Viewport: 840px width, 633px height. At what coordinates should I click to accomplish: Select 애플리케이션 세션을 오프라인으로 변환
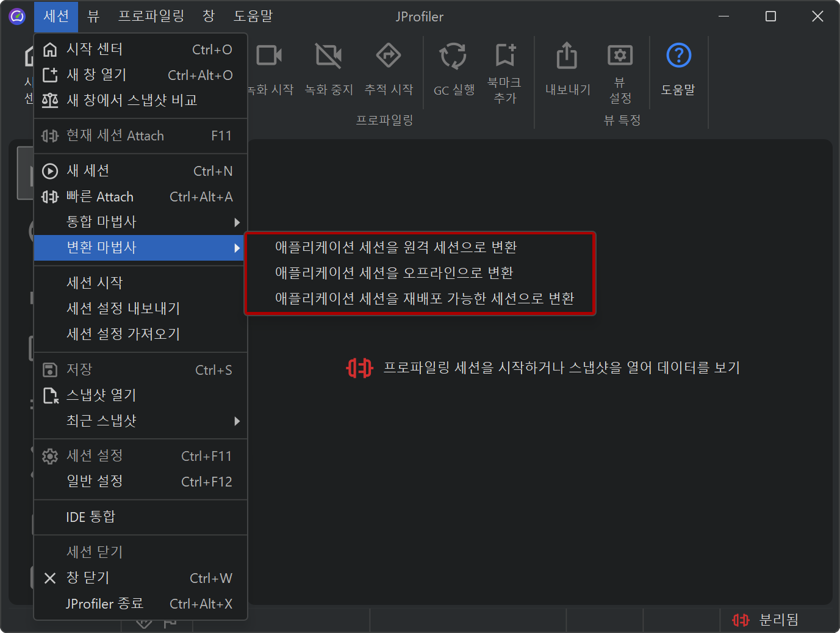click(x=394, y=273)
